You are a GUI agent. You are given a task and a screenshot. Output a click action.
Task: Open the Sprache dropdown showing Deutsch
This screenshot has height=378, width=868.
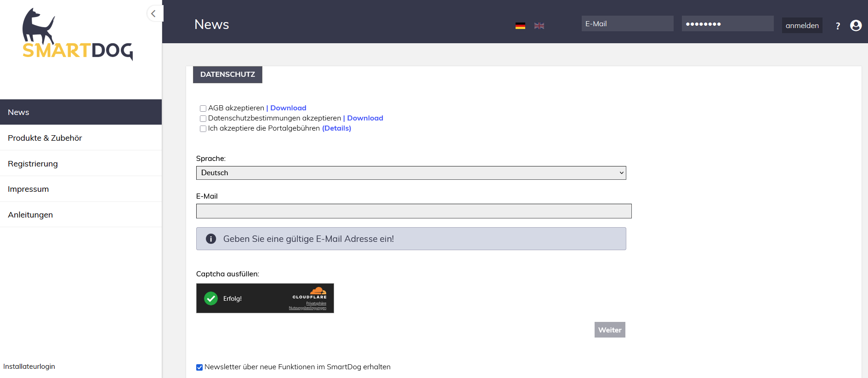(x=411, y=173)
